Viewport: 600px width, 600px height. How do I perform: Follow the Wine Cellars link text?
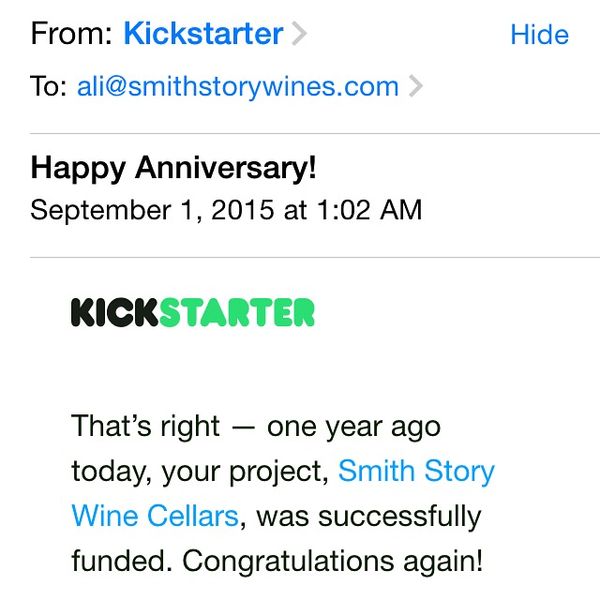pyautogui.click(x=155, y=516)
